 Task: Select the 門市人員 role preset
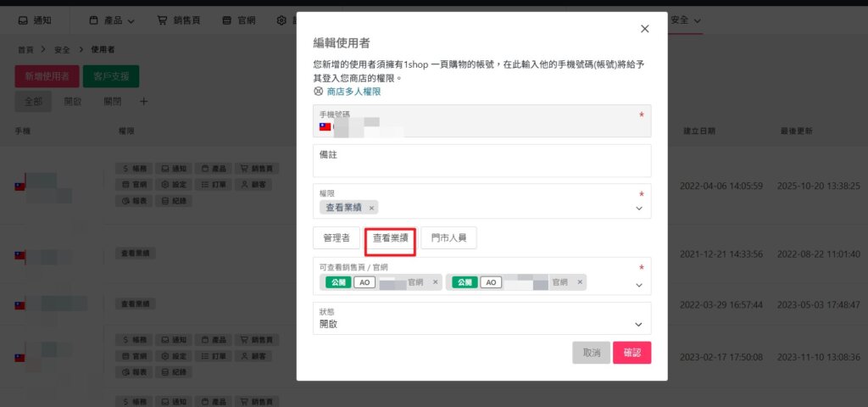[x=448, y=238]
